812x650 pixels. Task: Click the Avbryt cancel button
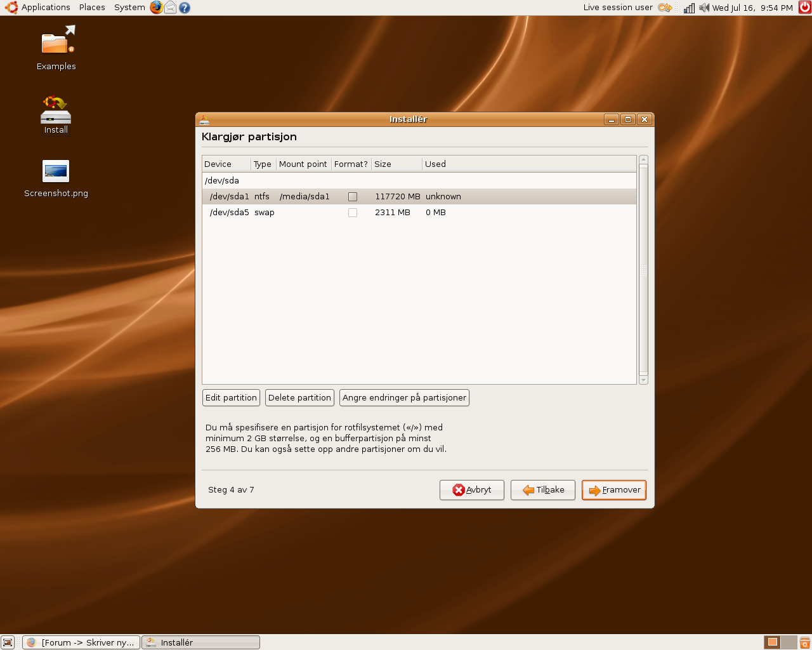(x=472, y=490)
